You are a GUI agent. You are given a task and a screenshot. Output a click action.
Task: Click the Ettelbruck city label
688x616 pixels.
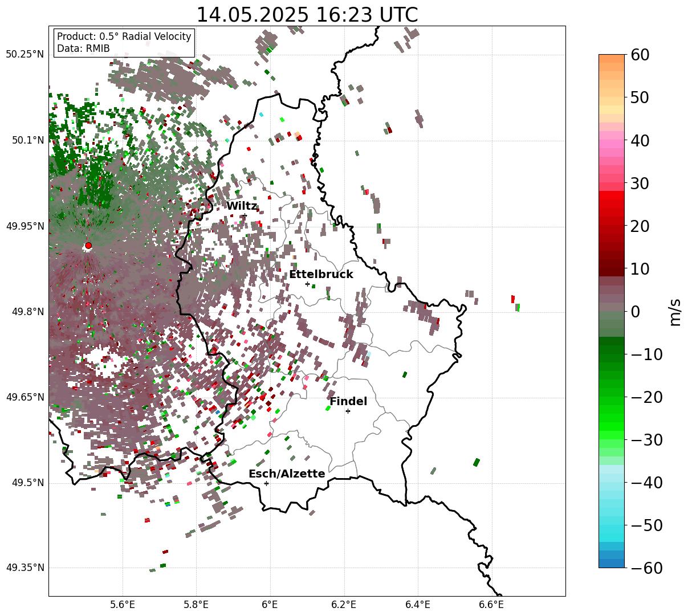pos(321,275)
